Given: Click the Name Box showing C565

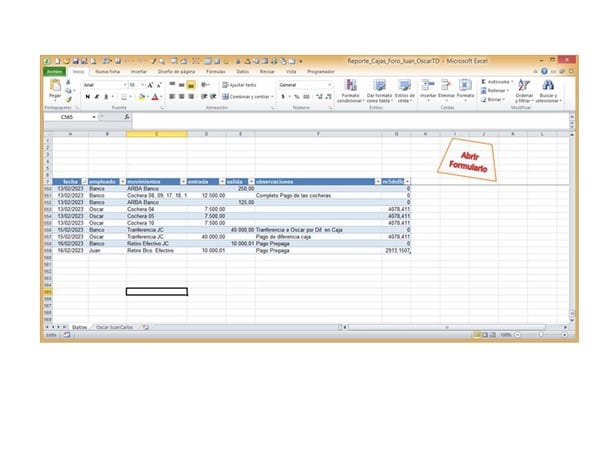Looking at the screenshot, I should (67, 117).
